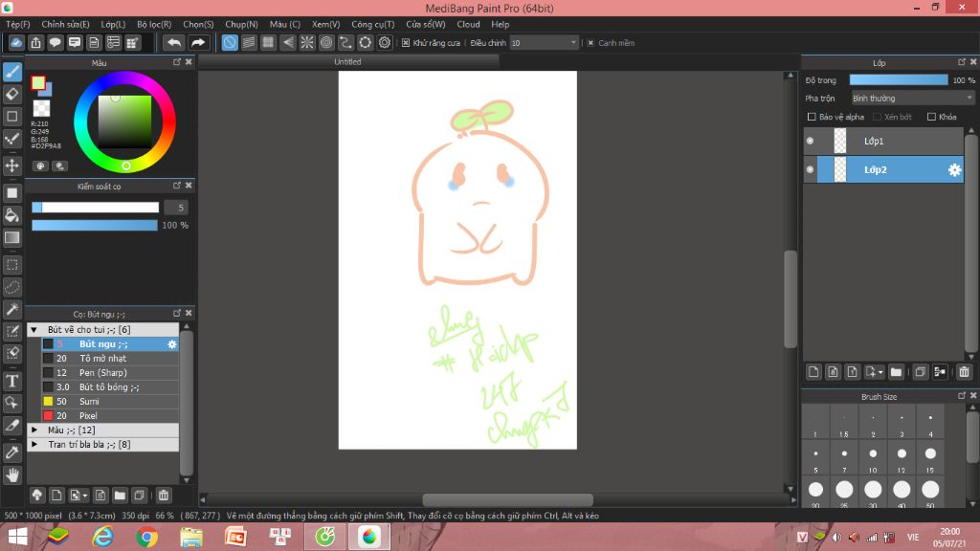Open Cloud menu
This screenshot has height=551, width=980.
468,24
